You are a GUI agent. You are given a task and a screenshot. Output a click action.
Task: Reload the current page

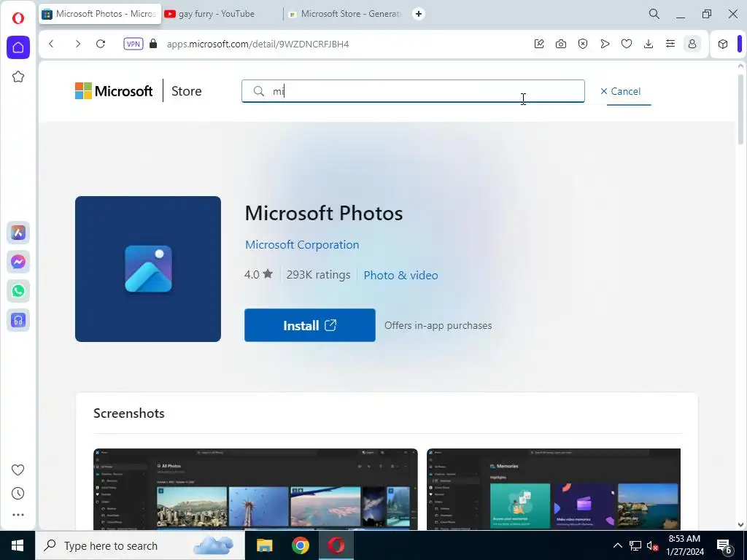[101, 44]
